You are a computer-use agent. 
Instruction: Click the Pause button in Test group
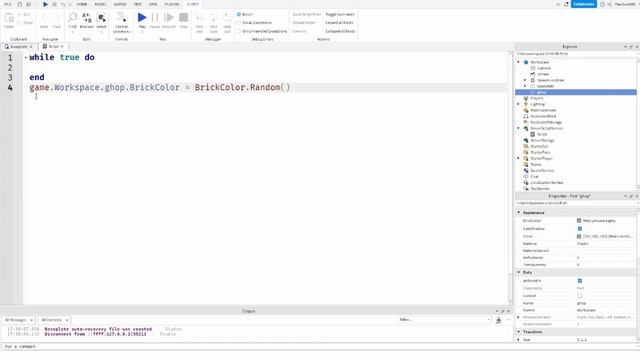point(155,18)
